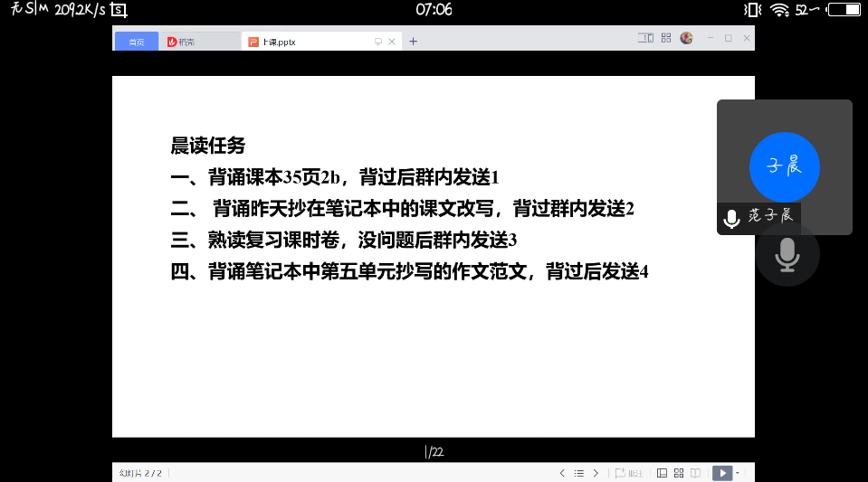Switch to the 稻壳 tab
The width and height of the screenshot is (868, 482).
click(x=186, y=42)
